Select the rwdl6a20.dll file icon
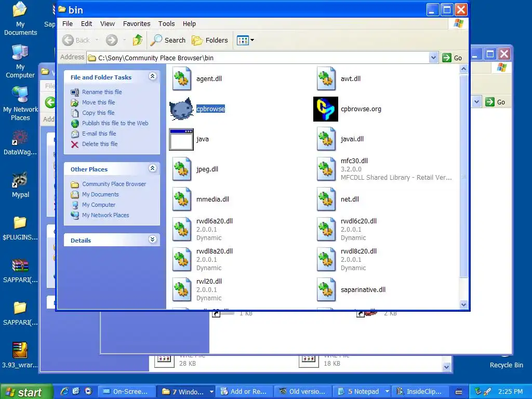Image resolution: width=532 pixels, height=399 pixels. click(181, 230)
